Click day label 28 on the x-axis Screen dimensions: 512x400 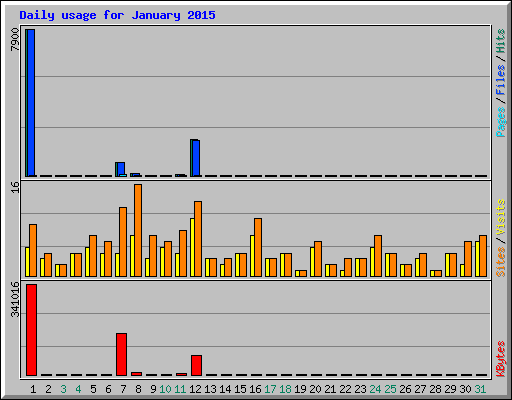point(435,389)
